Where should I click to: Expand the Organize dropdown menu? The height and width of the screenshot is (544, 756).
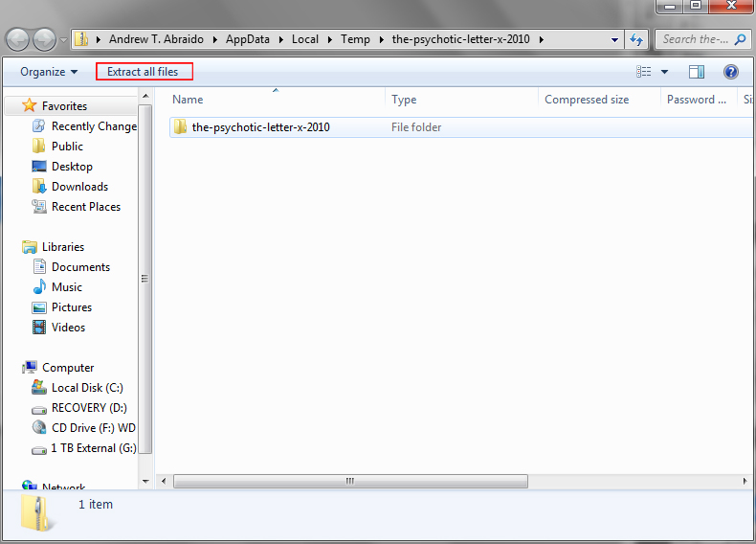[49, 72]
